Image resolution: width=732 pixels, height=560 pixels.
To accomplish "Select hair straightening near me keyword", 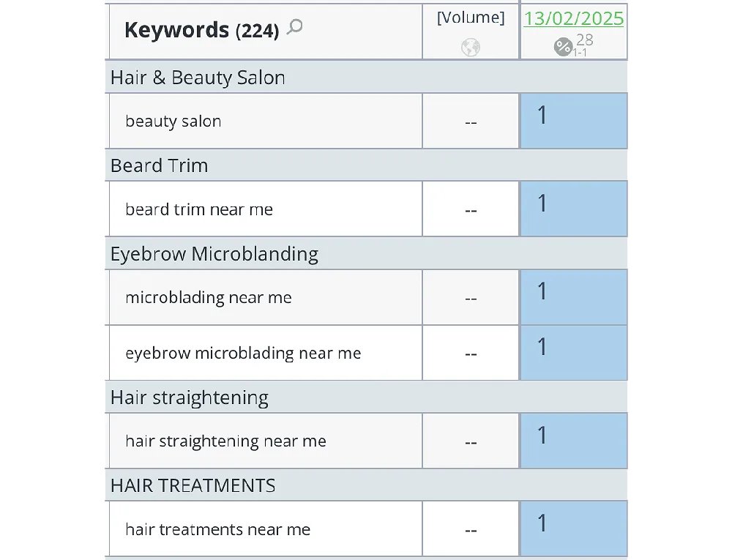I will [225, 441].
